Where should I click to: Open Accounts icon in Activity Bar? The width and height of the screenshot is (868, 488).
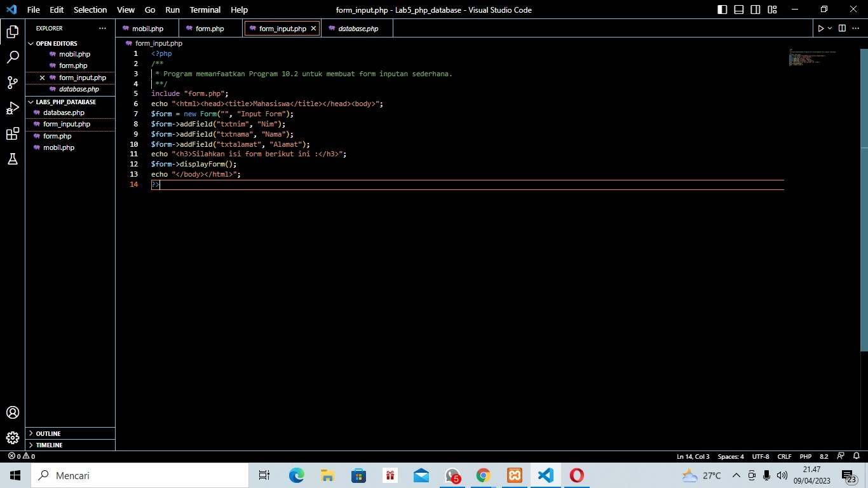(13, 412)
